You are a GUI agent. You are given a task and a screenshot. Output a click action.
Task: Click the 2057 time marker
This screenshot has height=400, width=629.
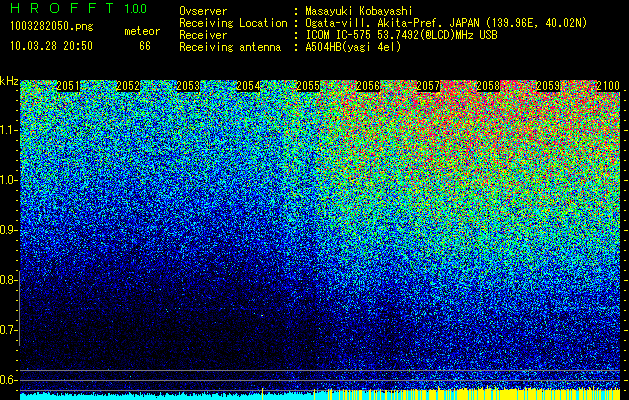pyautogui.click(x=428, y=86)
